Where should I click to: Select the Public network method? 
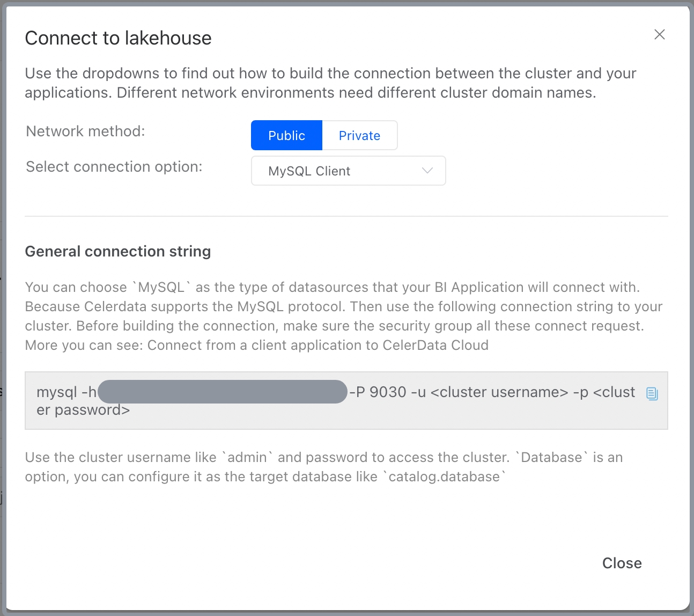(286, 136)
